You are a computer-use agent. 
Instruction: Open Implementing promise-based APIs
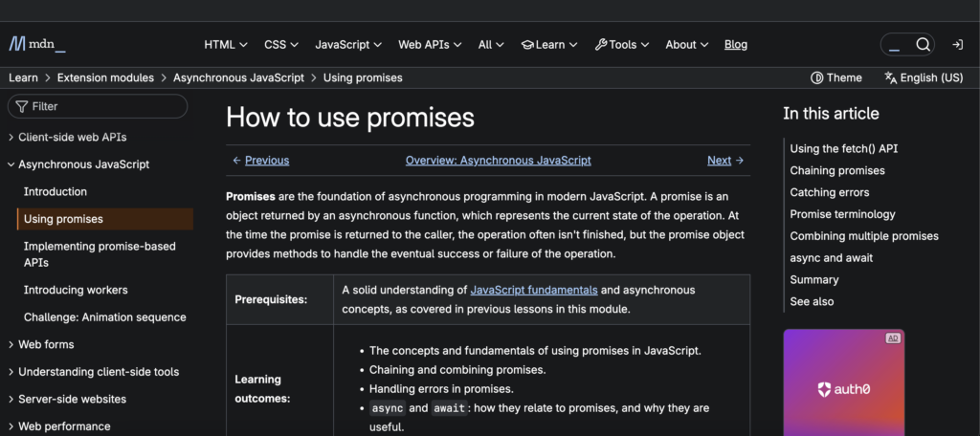pos(100,255)
